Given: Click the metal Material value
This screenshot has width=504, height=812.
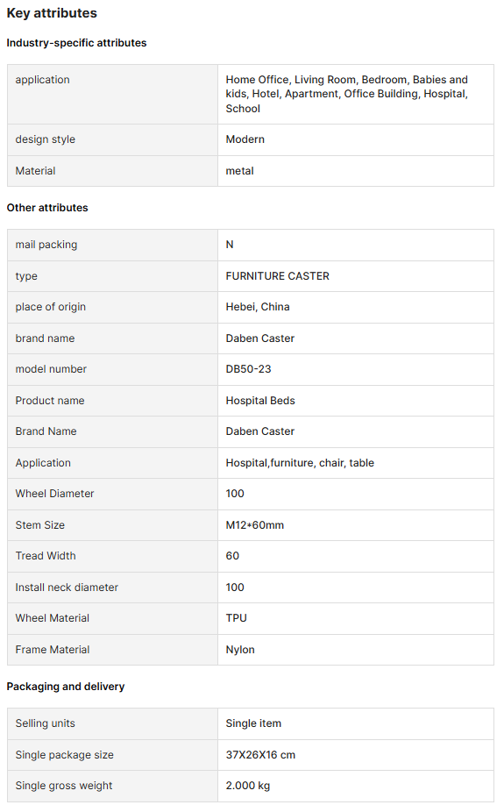Looking at the screenshot, I should click(239, 171).
